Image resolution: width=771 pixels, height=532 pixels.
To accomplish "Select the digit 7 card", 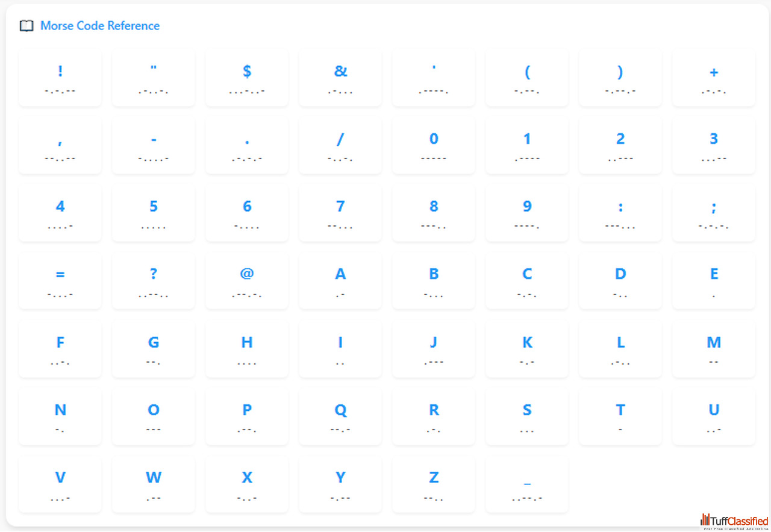I will tap(340, 214).
